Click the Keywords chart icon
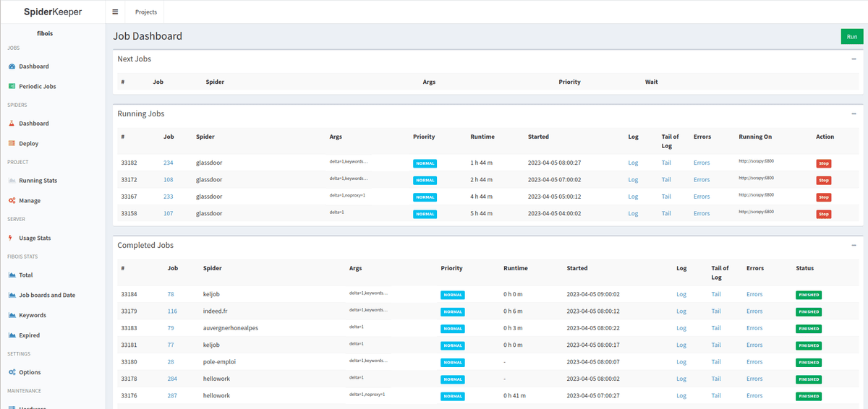 click(x=12, y=316)
